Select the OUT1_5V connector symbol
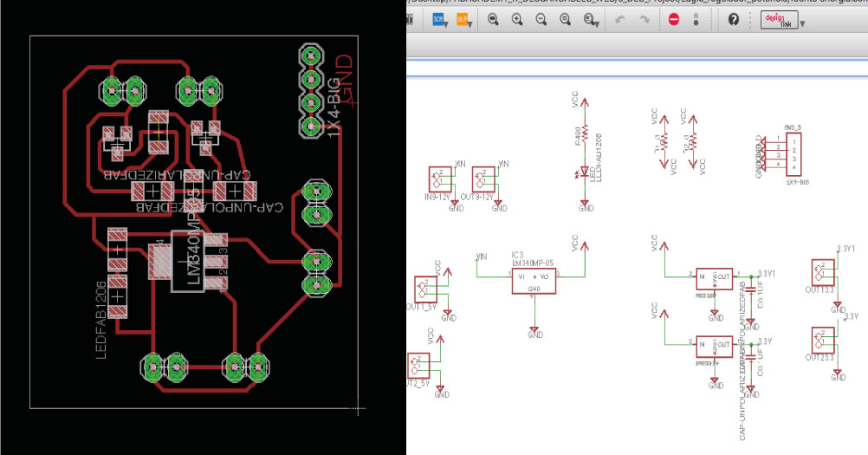 [425, 289]
